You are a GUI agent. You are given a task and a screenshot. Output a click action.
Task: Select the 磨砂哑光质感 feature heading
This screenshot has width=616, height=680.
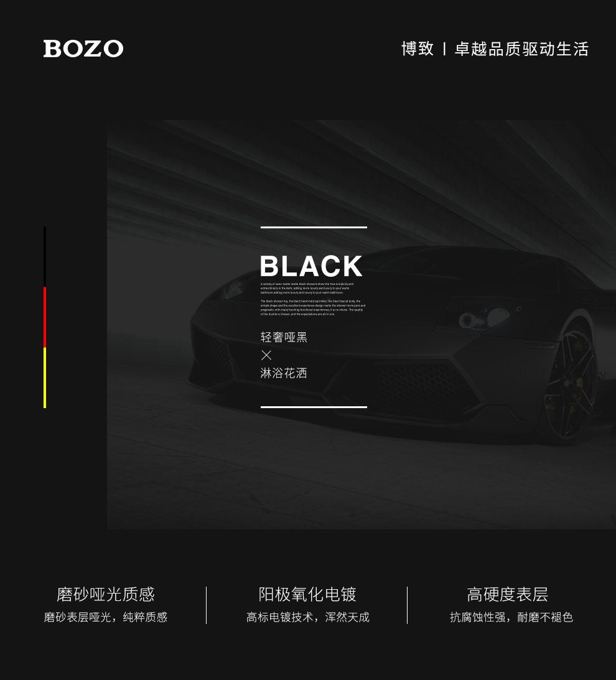click(105, 594)
